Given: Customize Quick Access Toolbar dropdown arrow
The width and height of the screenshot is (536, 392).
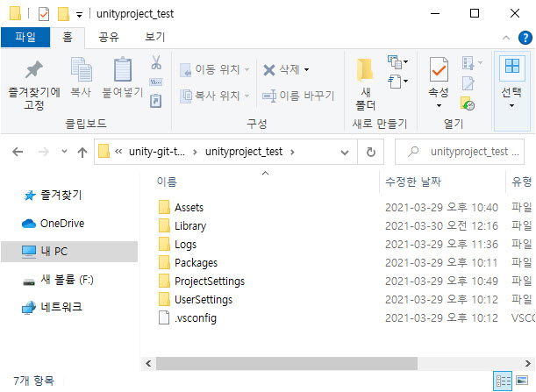Looking at the screenshot, I should [x=79, y=15].
